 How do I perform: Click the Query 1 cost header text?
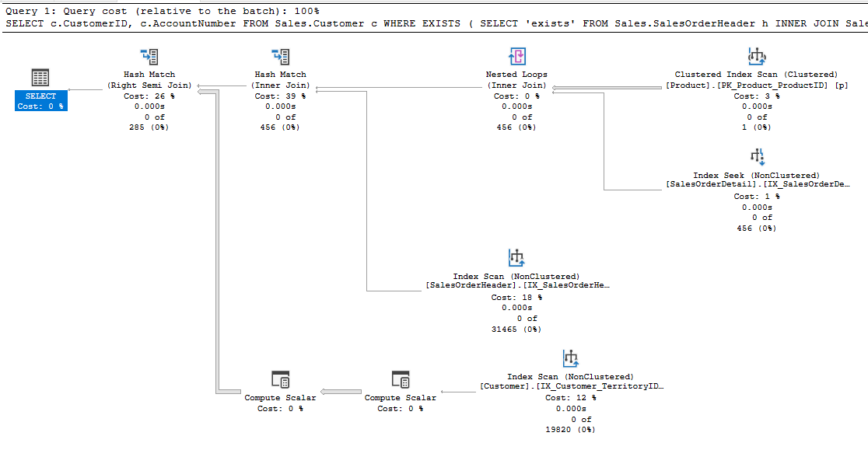(x=162, y=12)
